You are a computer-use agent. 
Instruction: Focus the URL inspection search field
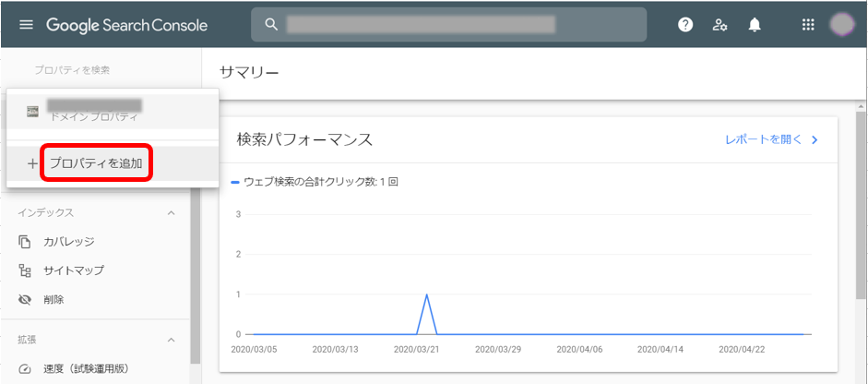click(448, 24)
